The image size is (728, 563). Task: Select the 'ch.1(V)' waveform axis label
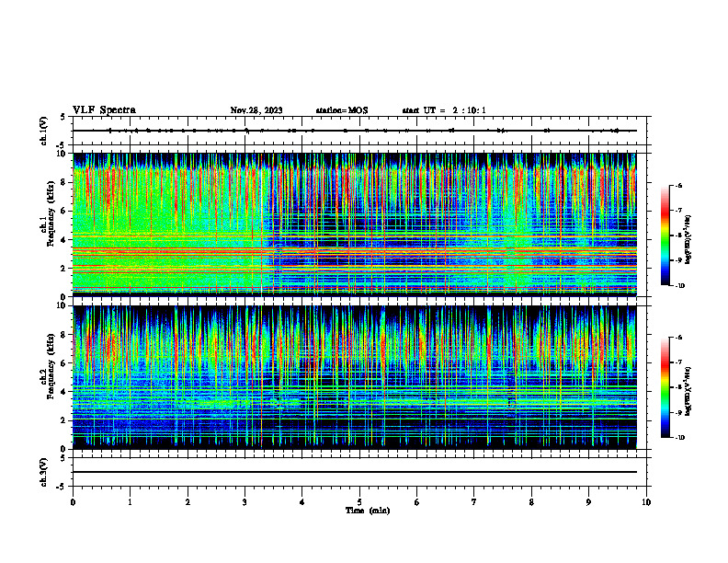pos(44,131)
